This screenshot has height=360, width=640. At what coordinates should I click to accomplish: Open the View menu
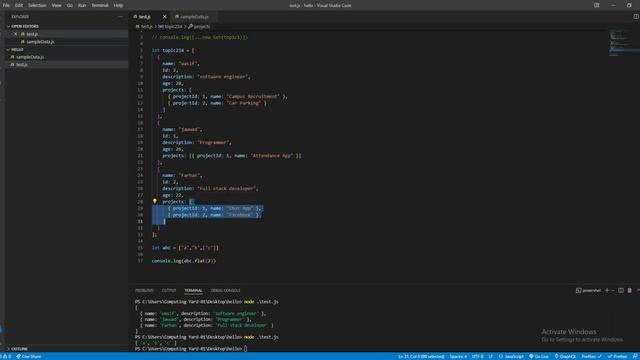coord(56,5)
